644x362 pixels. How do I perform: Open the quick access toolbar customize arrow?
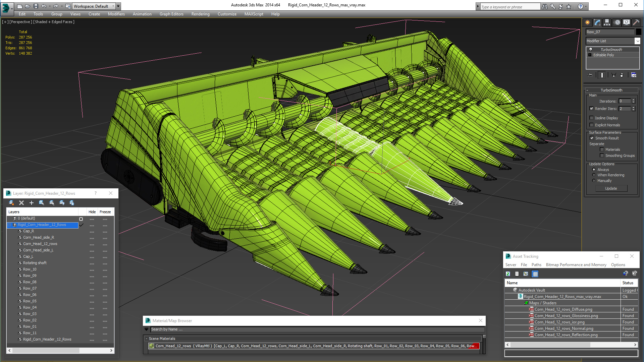point(118,6)
